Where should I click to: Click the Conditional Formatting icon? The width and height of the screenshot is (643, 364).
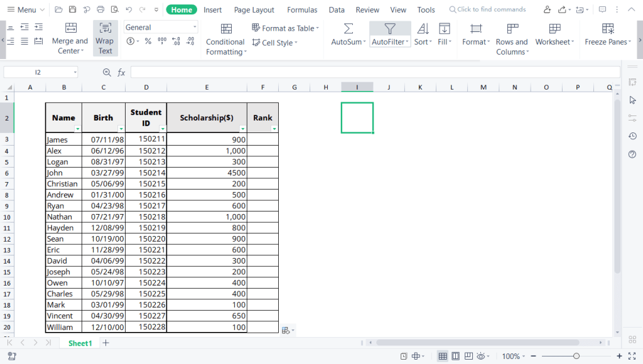(226, 29)
